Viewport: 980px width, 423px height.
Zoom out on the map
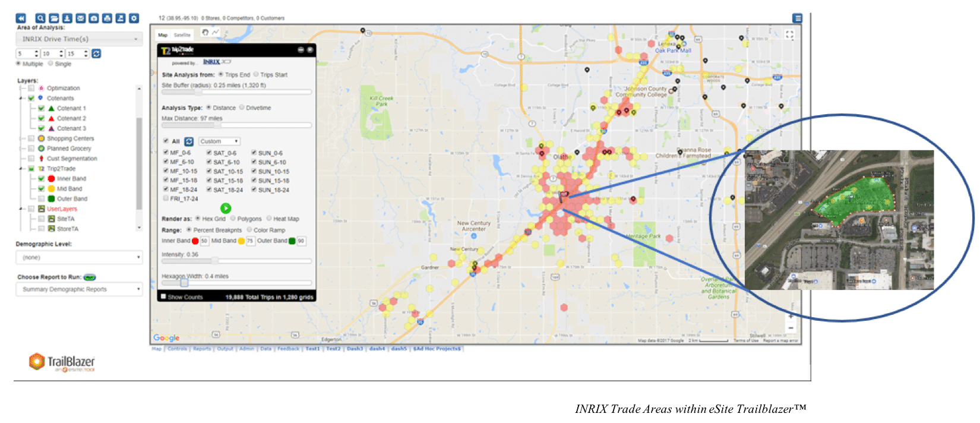pos(791,328)
